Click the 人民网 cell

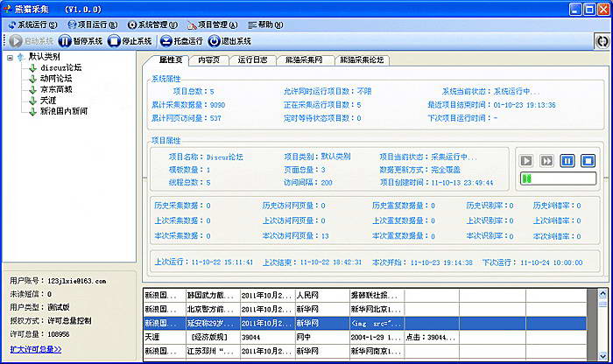[322, 295]
